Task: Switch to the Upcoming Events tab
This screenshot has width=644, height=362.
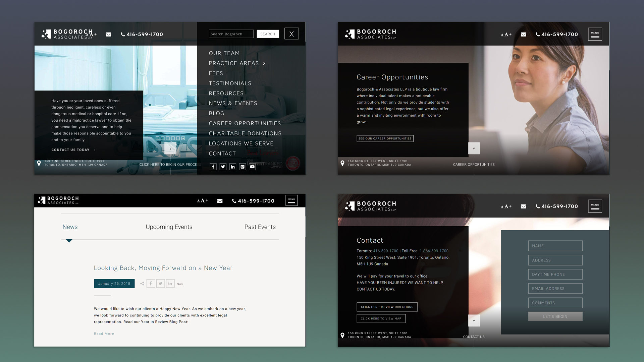Action: coord(169,227)
